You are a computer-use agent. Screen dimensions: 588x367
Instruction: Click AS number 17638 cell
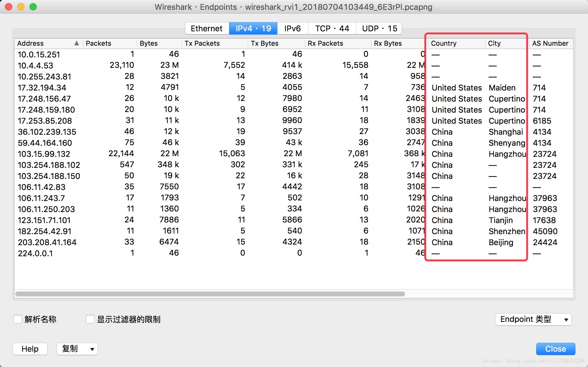pyautogui.click(x=544, y=220)
